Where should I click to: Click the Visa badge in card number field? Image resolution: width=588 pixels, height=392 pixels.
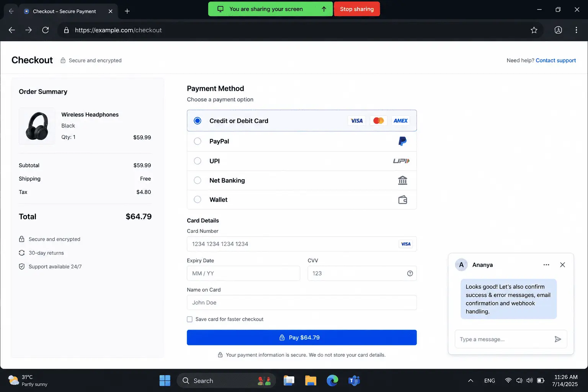point(406,244)
